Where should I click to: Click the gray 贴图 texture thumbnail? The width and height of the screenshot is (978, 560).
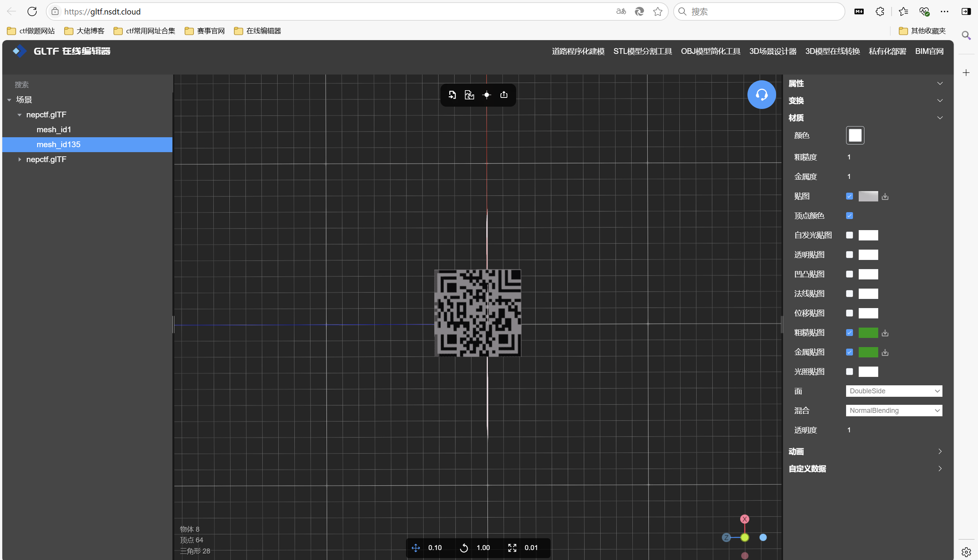[868, 196]
